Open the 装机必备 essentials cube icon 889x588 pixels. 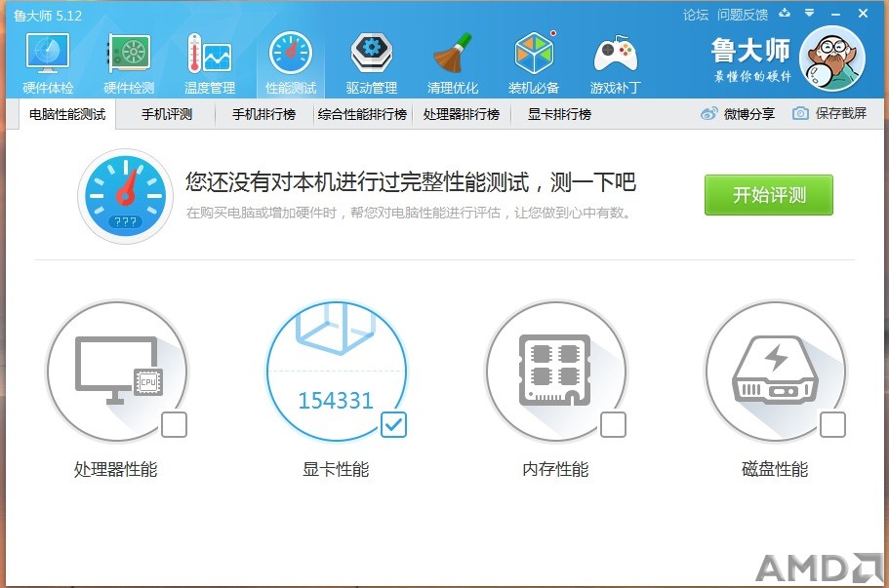(534, 63)
